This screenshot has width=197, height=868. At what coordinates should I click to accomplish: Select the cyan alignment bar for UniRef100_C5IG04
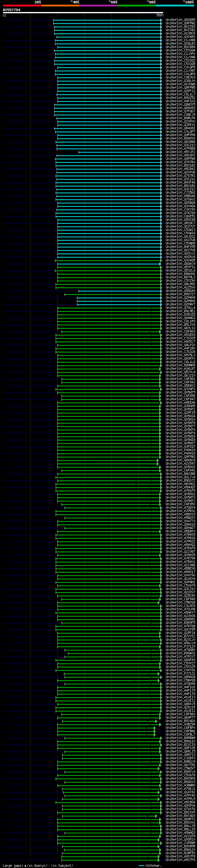point(108,50)
